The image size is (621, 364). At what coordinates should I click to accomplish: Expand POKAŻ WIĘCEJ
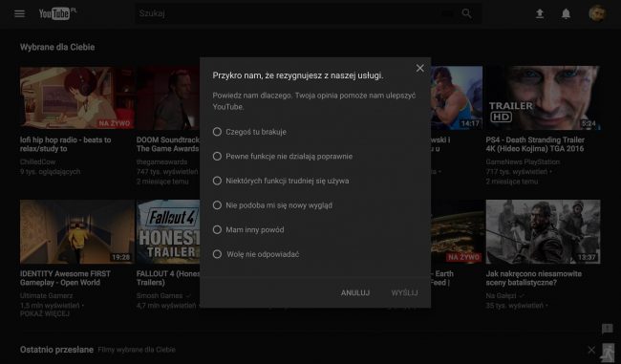point(45,313)
